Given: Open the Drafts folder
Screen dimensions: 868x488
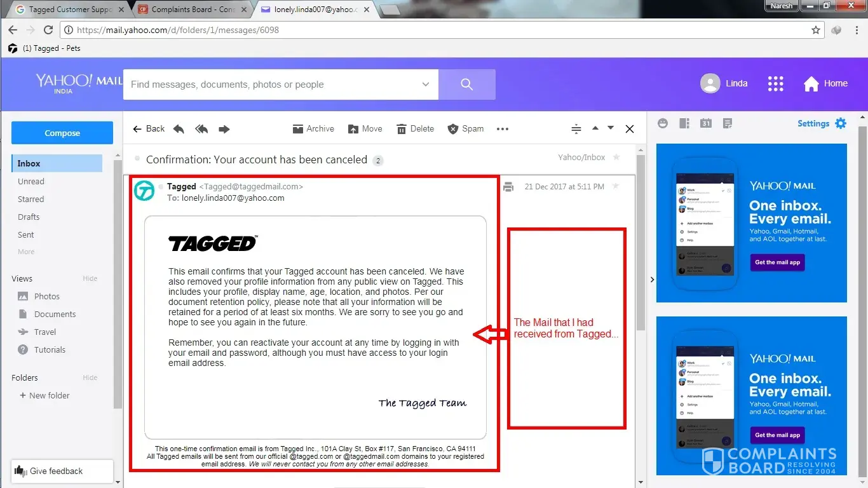Looking at the screenshot, I should pyautogui.click(x=29, y=217).
